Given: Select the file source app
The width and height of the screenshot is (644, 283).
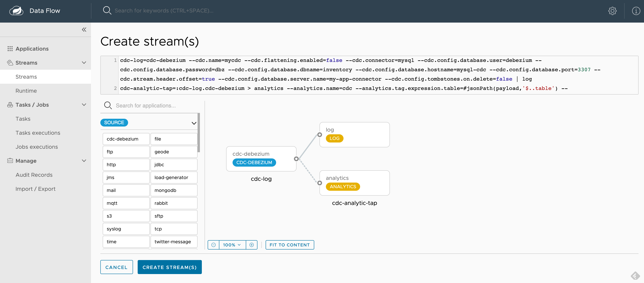Looking at the screenshot, I should [x=174, y=139].
